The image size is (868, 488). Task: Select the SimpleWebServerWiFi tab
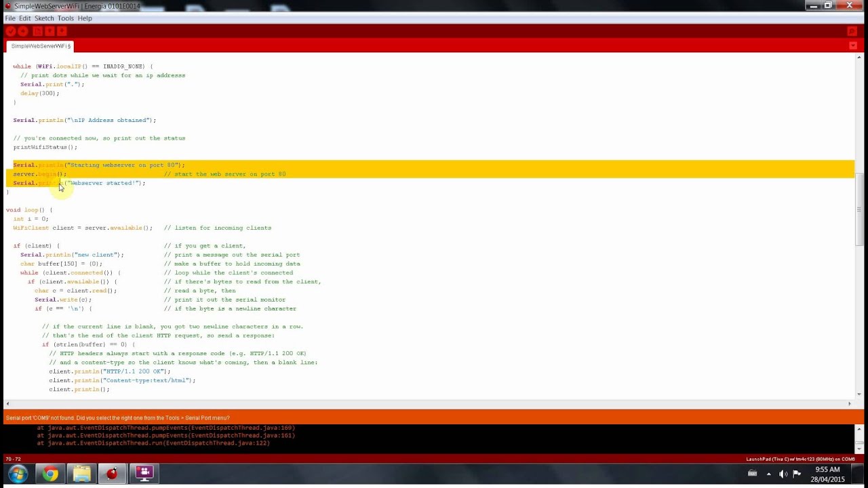[41, 46]
